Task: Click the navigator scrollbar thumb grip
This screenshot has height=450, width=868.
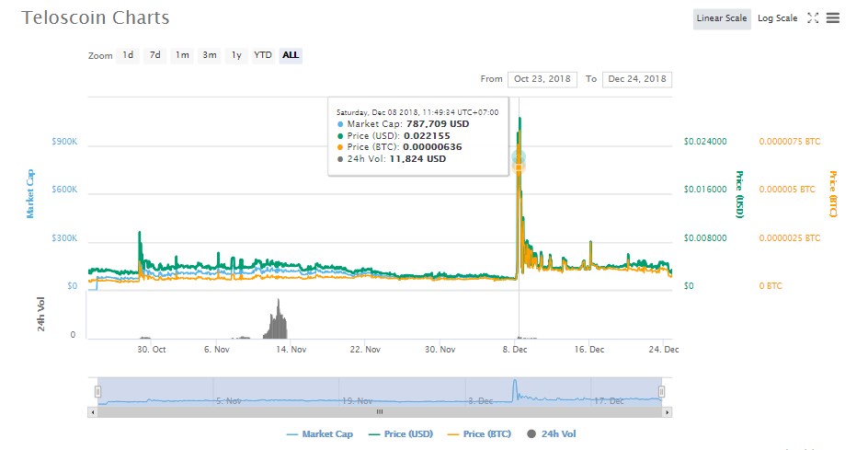Action: [x=380, y=411]
